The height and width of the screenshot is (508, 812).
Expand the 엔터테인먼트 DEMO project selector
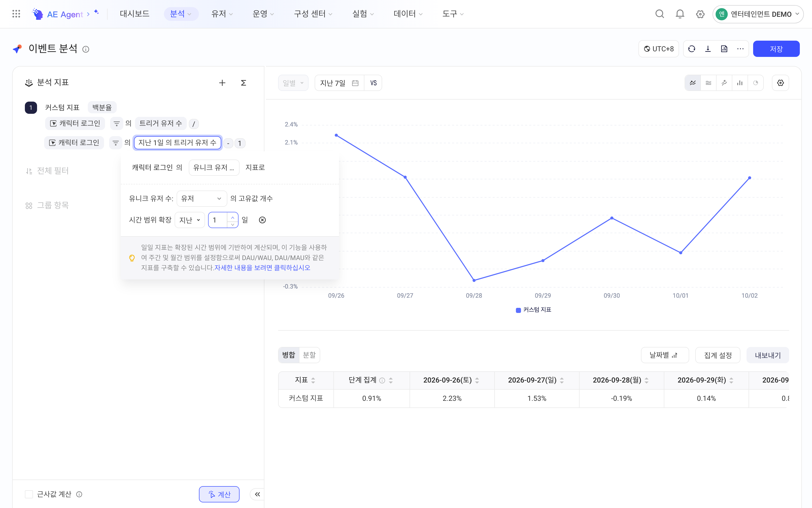(758, 14)
